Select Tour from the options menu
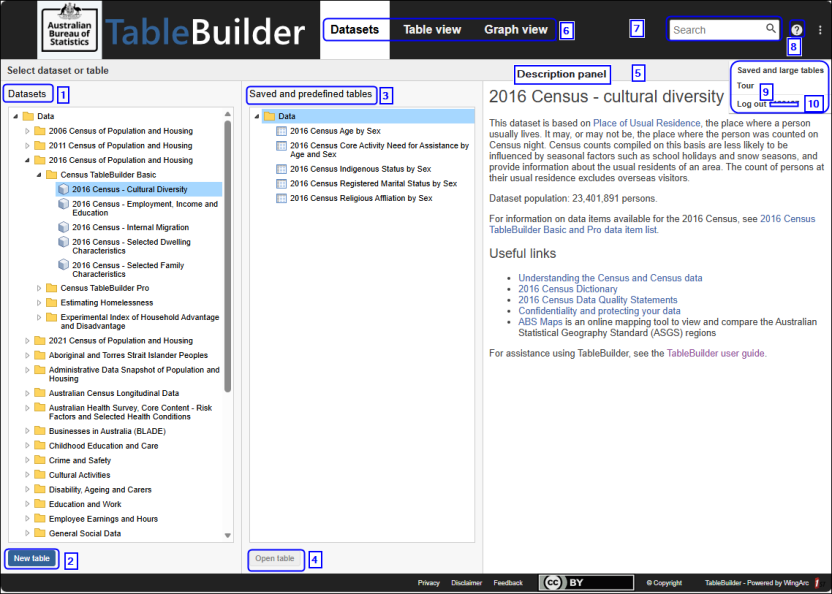 (745, 85)
